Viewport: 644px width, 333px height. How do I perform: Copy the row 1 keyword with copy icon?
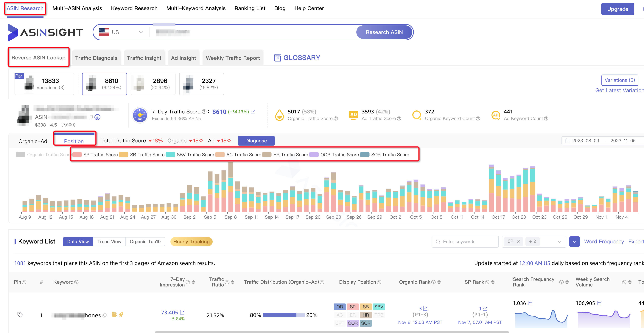click(105, 315)
